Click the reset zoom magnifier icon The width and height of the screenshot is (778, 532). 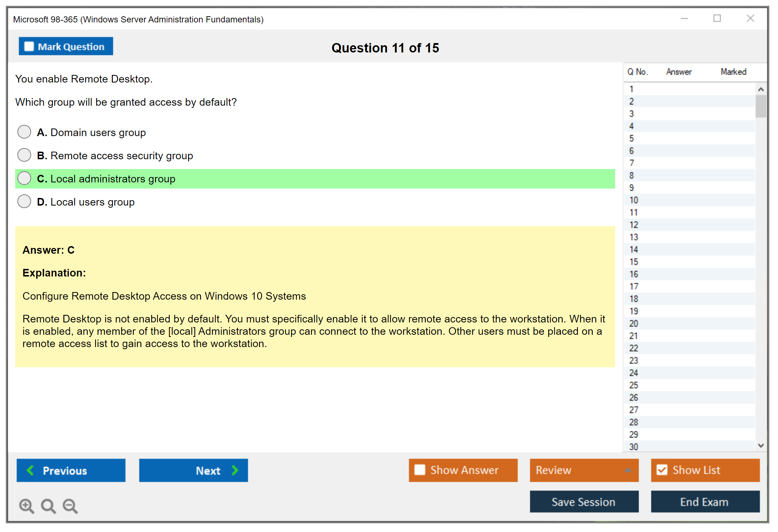click(x=48, y=506)
